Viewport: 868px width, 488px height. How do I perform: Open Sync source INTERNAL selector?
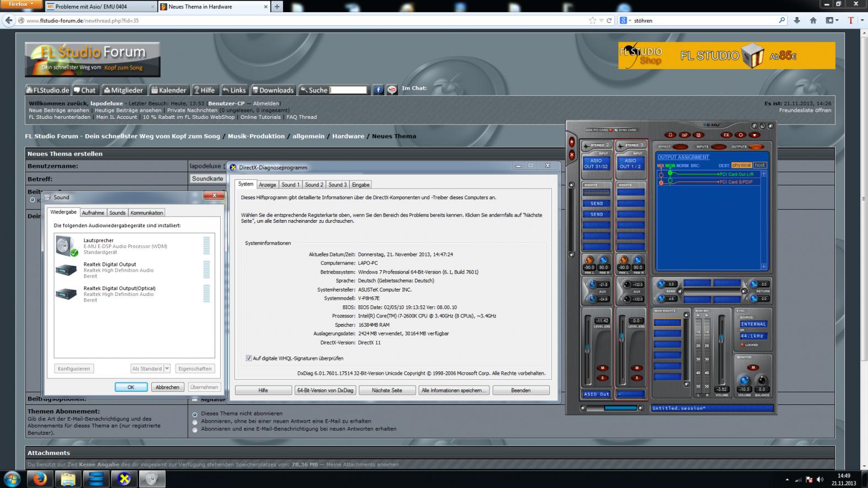point(754,324)
